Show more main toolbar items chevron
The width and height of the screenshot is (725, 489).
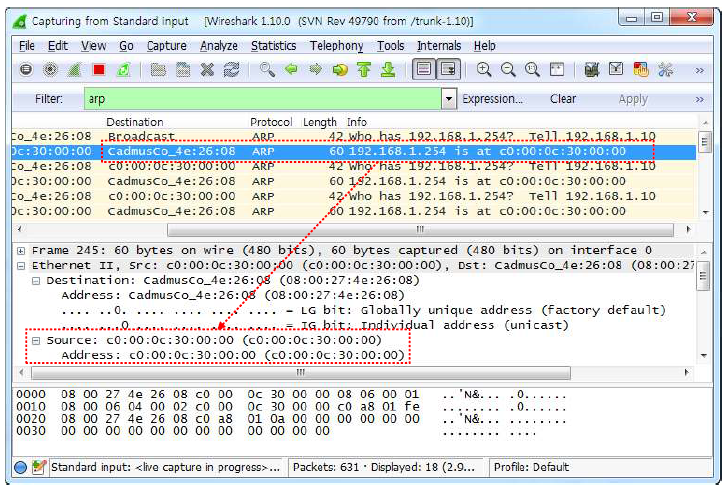(700, 71)
